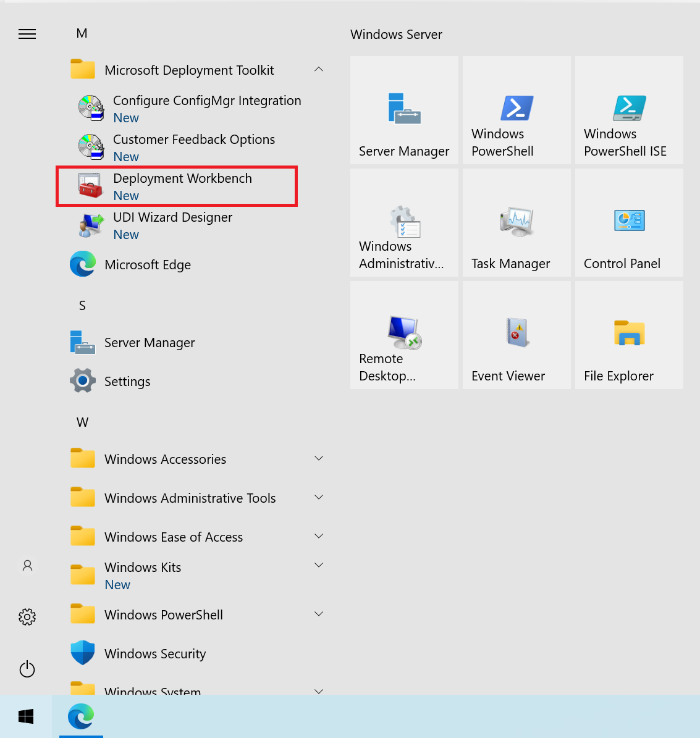Expand the Windows Accessories folder
The width and height of the screenshot is (700, 738).
pyautogui.click(x=319, y=458)
